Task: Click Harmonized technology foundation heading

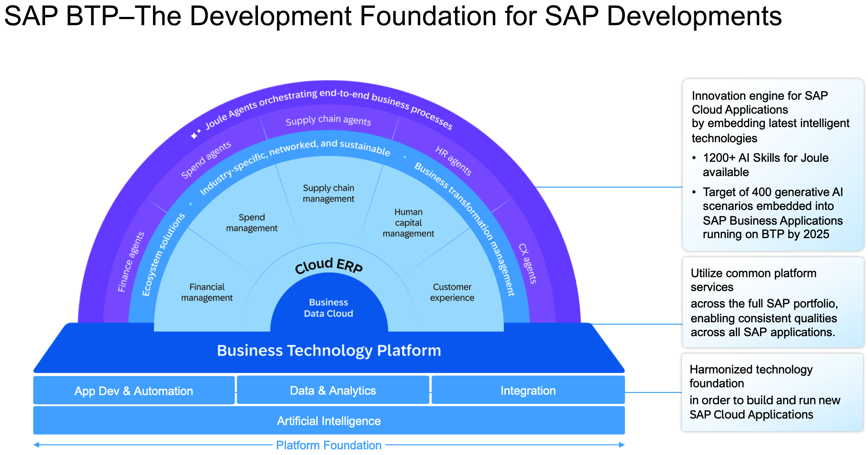Action: click(751, 376)
